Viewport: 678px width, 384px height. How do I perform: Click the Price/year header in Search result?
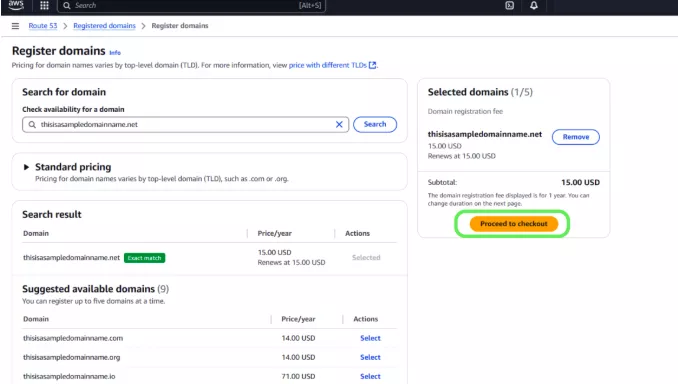(275, 234)
